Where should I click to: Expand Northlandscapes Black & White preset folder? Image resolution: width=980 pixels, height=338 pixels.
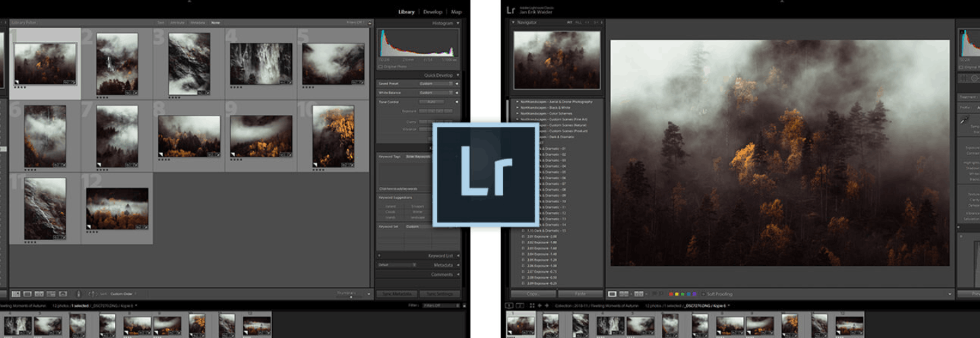[x=517, y=107]
